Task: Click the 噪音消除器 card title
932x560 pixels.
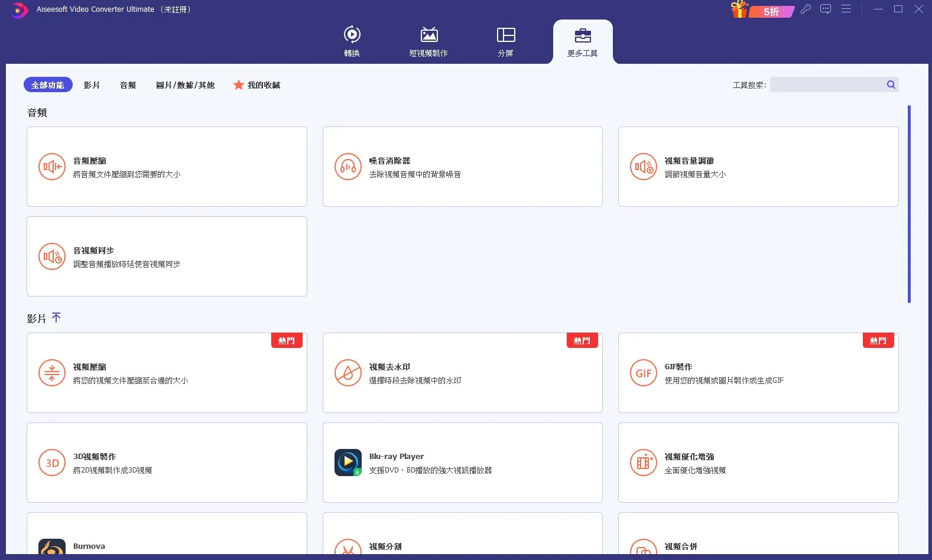Action: coord(389,161)
